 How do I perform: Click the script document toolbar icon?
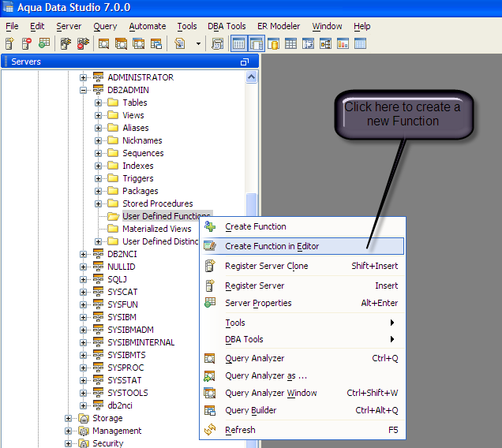point(180,43)
